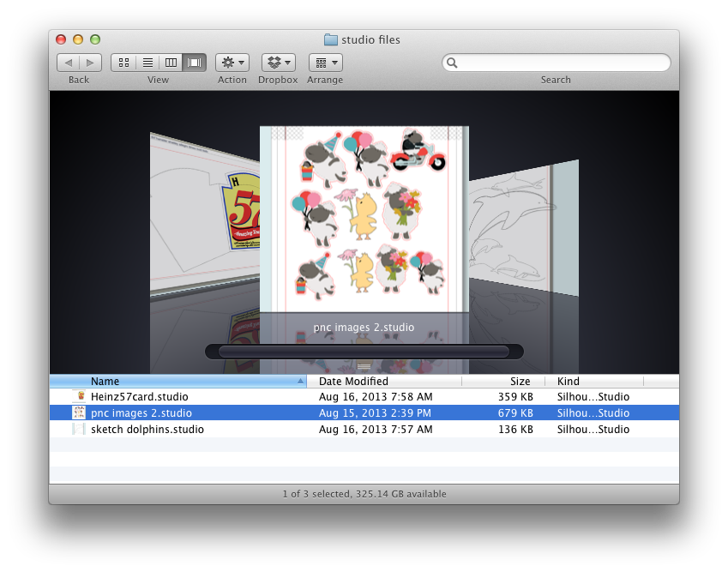728x572 pixels.
Task: Click inside the Search field
Action: 556,62
